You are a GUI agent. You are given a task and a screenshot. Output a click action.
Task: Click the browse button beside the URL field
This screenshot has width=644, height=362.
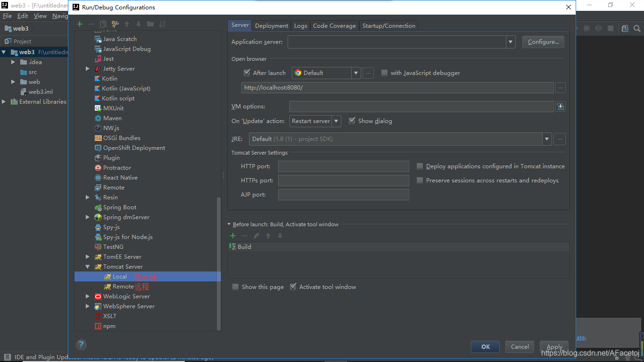(561, 88)
